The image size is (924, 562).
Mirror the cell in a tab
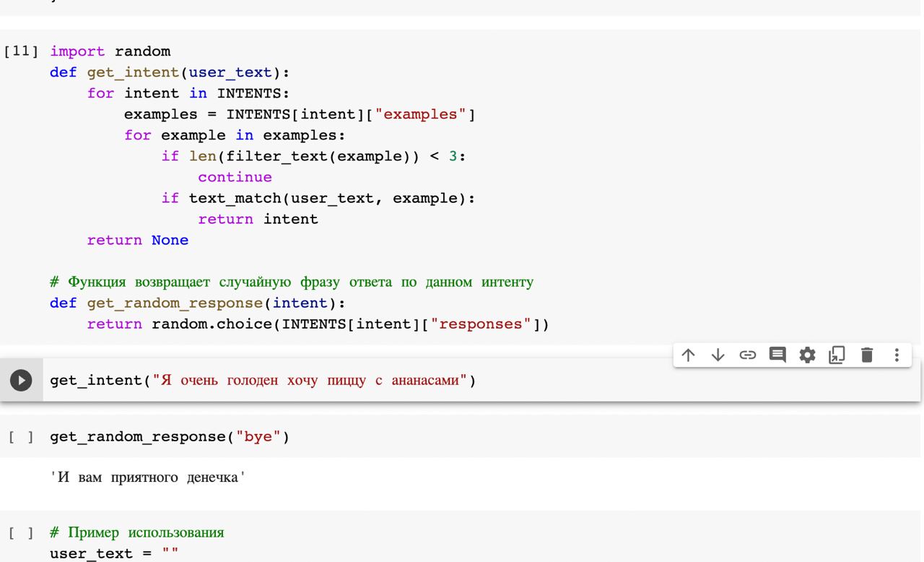click(837, 355)
